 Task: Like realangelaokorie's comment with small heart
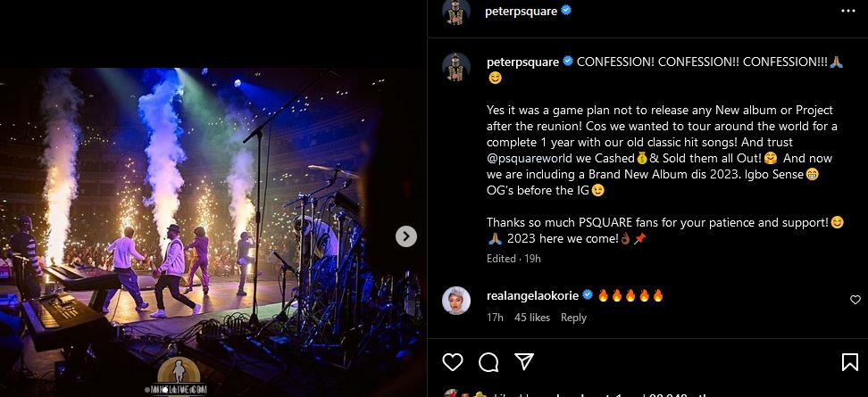pos(855,301)
